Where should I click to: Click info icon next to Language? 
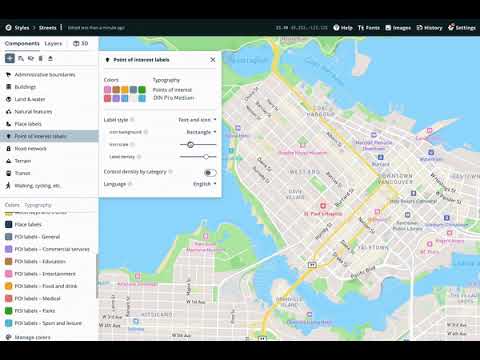pos(130,184)
